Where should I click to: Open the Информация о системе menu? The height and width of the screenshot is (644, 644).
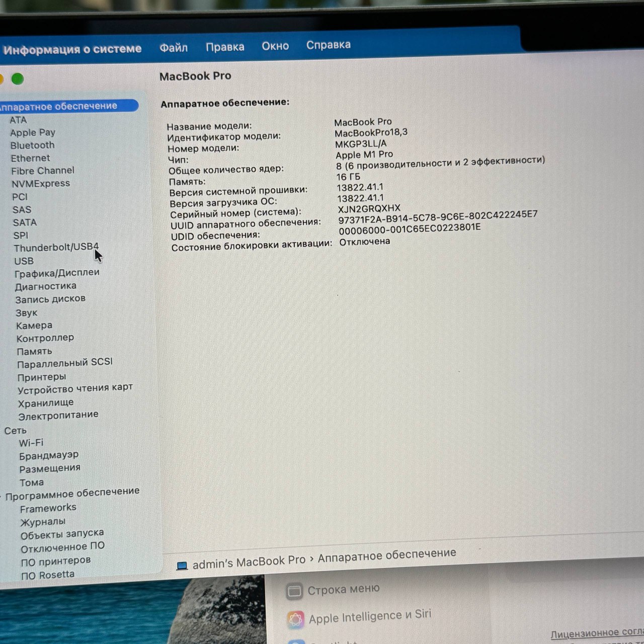pyautogui.click(x=72, y=48)
